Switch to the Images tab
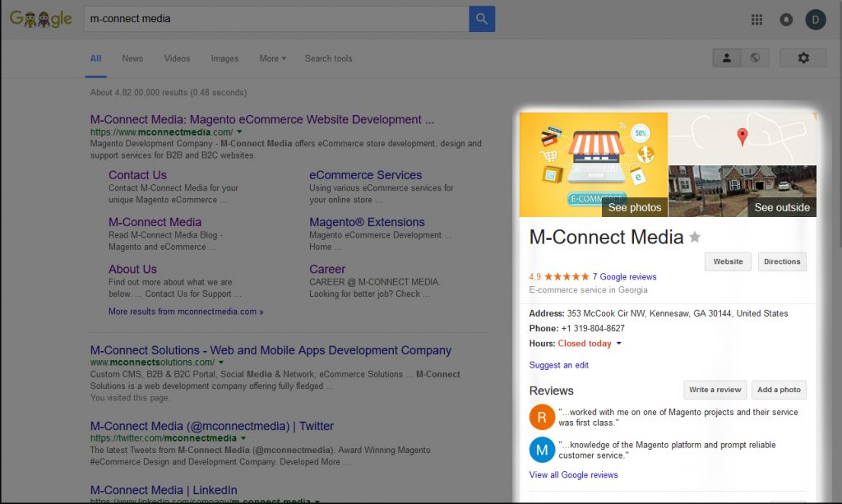Viewport: 842px width, 504px height. [x=224, y=58]
